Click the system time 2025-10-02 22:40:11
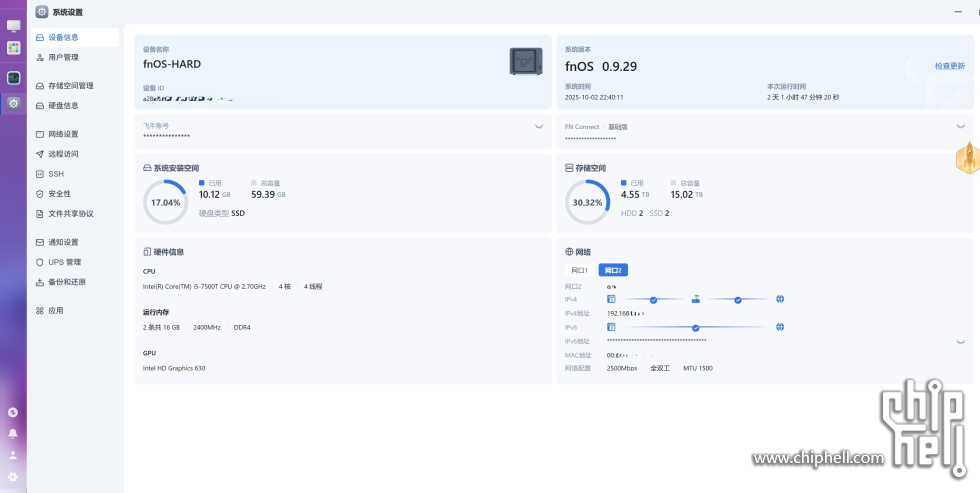 click(594, 97)
